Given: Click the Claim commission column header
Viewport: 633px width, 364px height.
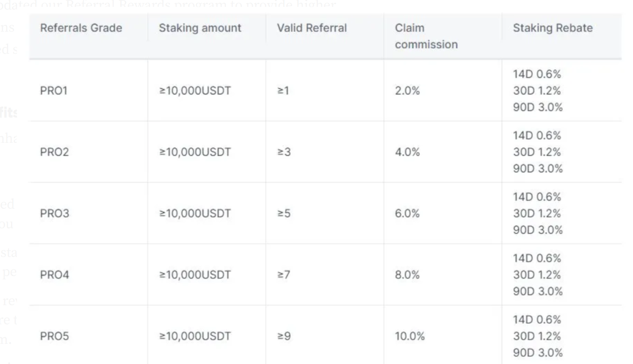Looking at the screenshot, I should click(x=426, y=36).
